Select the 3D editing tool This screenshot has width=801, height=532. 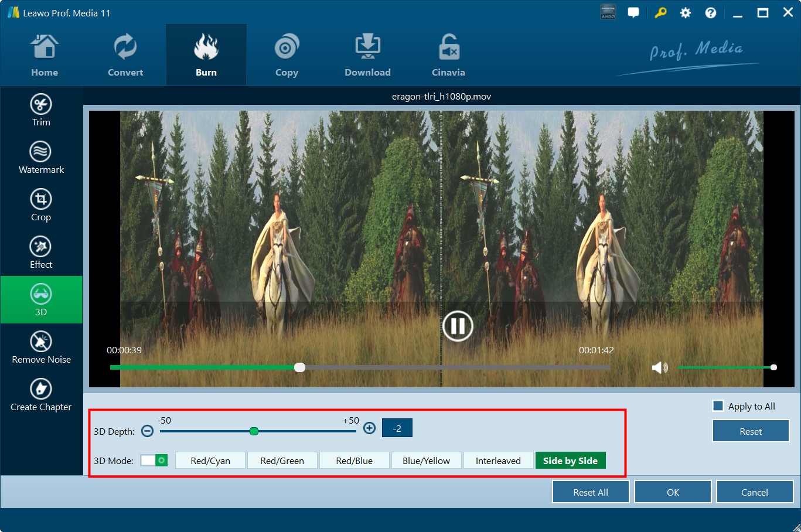41,300
